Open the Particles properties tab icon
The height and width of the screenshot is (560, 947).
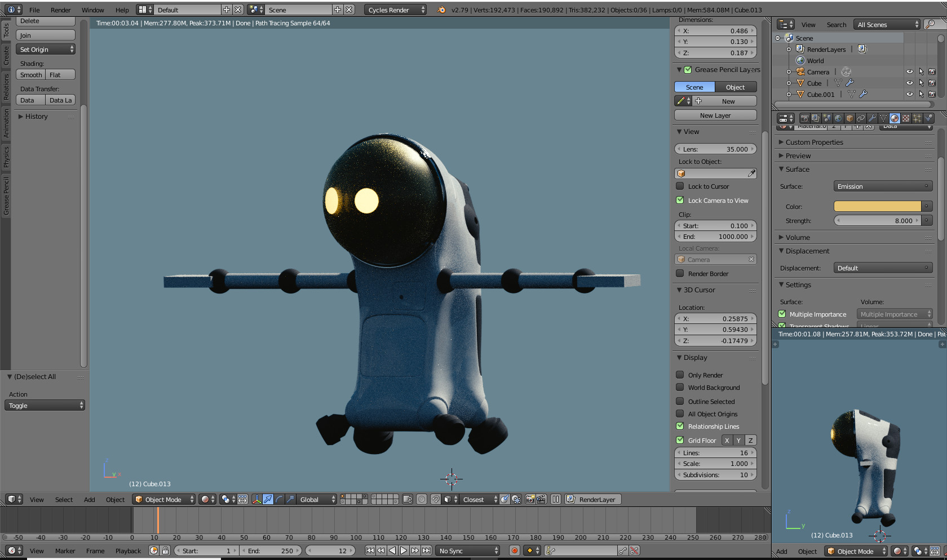[917, 118]
